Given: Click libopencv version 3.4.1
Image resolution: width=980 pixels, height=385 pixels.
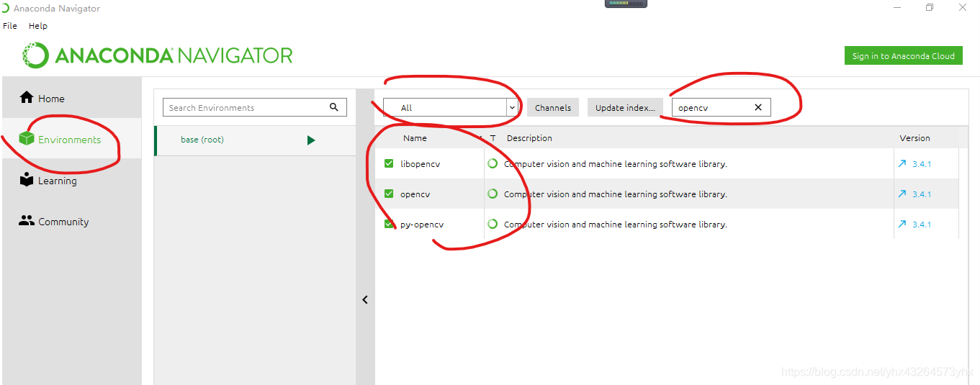Looking at the screenshot, I should [x=922, y=164].
